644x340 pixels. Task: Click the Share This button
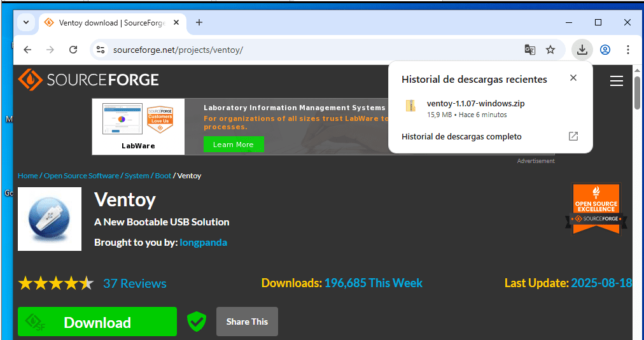(247, 322)
